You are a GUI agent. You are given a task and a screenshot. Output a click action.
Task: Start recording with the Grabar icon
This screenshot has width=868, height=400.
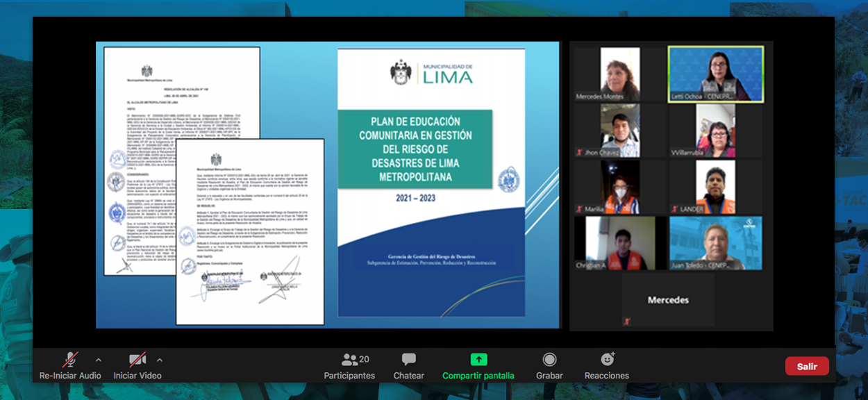click(549, 359)
